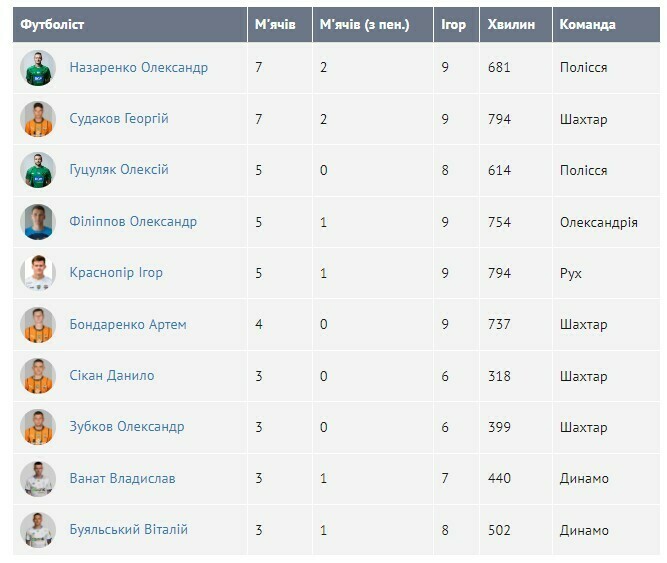Open Назаренко Олександр profile link
The height and width of the screenshot is (563, 667).
pyautogui.click(x=138, y=68)
